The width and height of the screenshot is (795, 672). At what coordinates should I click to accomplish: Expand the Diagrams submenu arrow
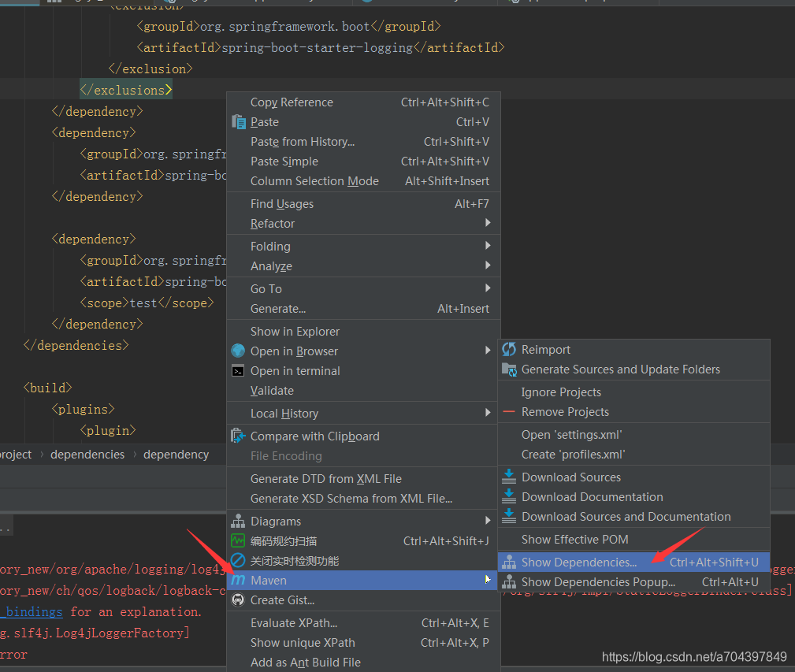[x=488, y=521]
